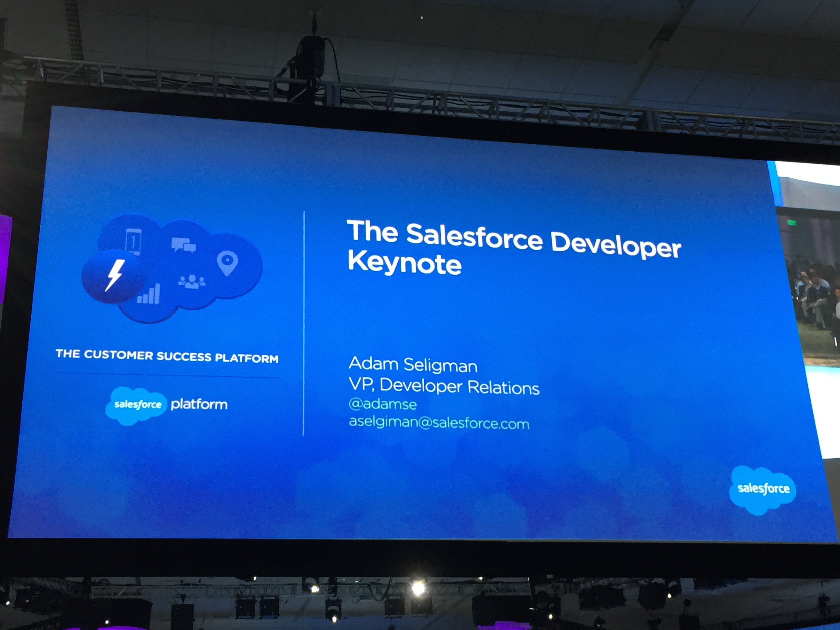840x630 pixels.
Task: Click the chat bubbles icon in the cloud
Action: (183, 245)
